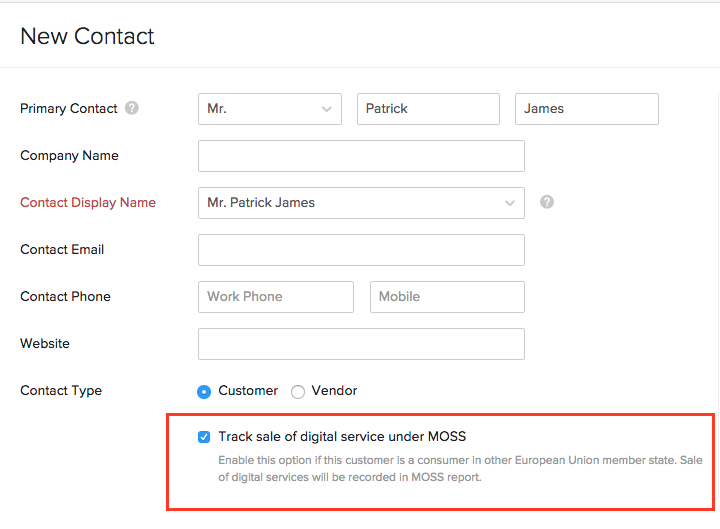Click the Customer radio label text
The image size is (720, 529).
248,391
